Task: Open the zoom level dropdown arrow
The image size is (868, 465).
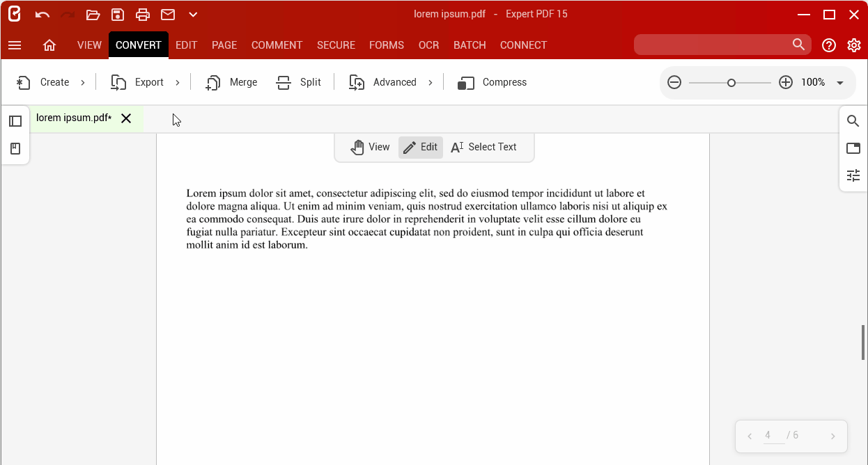Action: coord(840,83)
